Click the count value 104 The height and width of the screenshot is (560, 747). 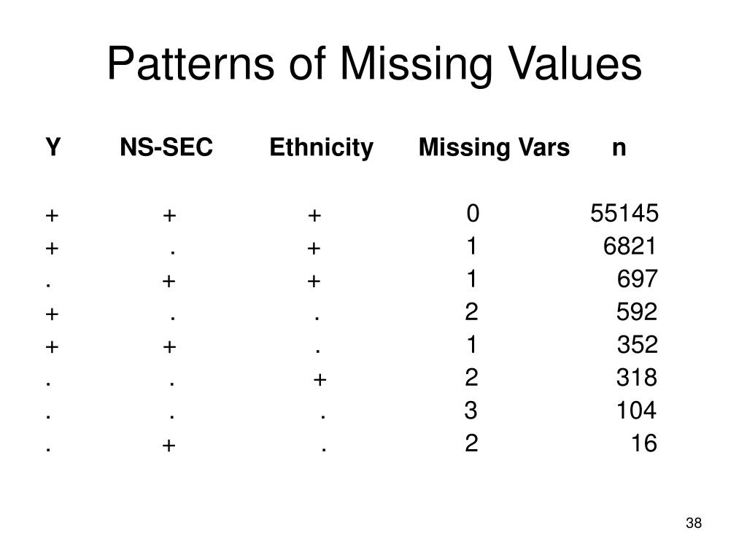click(x=637, y=411)
